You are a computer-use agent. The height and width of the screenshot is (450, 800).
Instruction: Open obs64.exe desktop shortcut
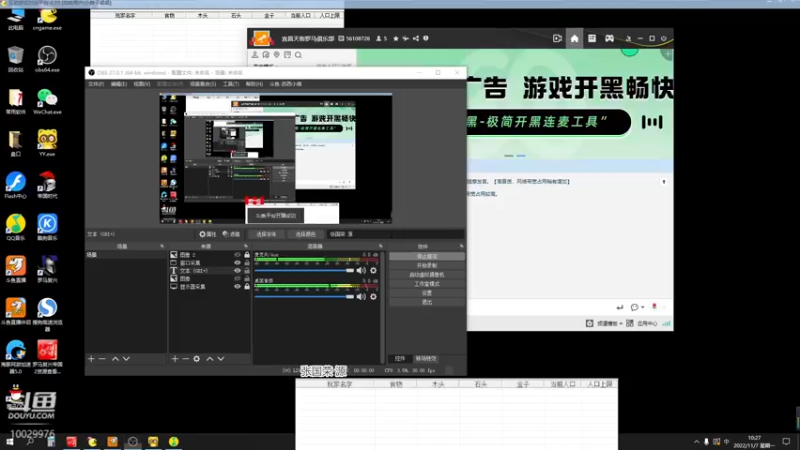pyautogui.click(x=47, y=59)
